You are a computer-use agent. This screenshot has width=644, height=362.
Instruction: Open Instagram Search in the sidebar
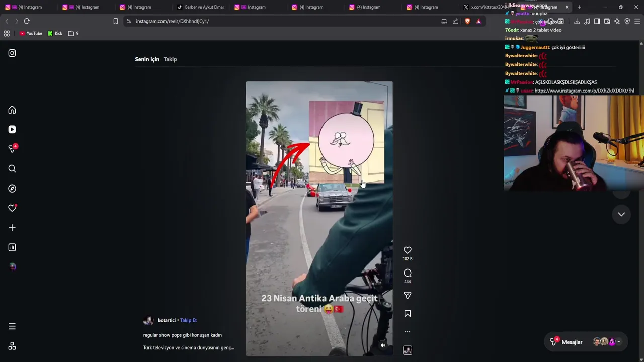coord(12,169)
